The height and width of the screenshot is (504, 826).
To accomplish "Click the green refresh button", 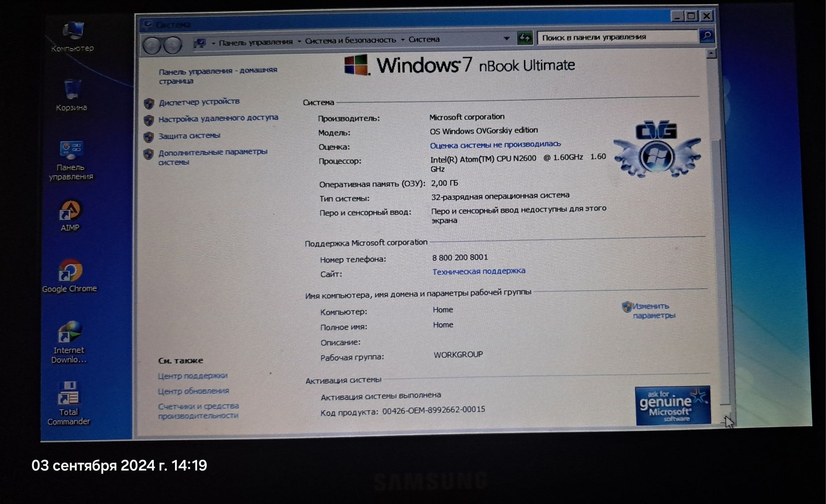I will click(525, 38).
